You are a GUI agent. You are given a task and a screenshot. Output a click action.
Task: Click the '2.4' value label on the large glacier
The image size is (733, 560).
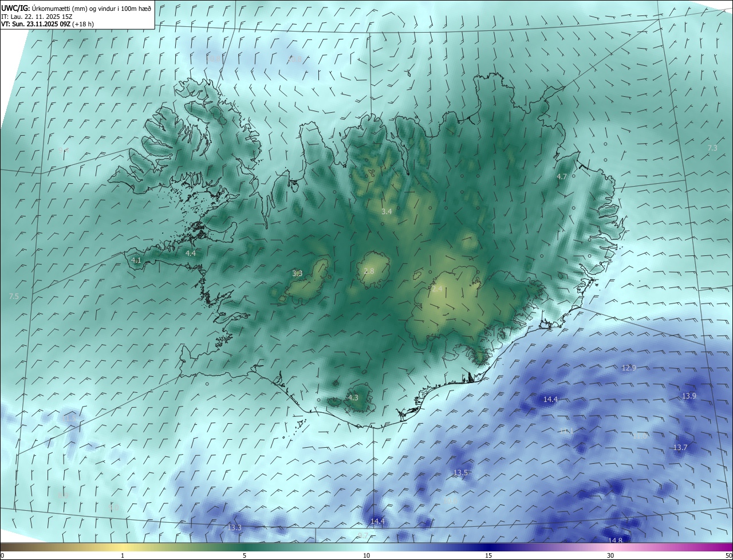click(x=437, y=289)
